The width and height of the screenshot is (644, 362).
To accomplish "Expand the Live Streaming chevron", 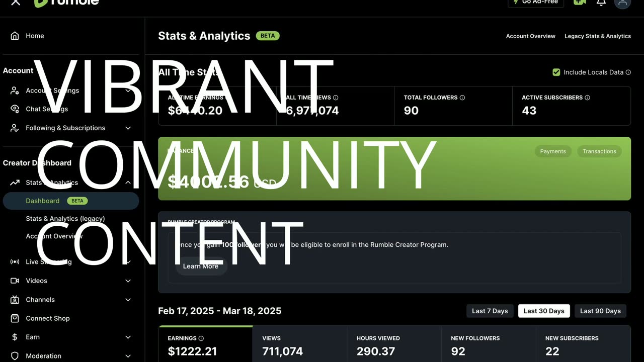I will [128, 262].
